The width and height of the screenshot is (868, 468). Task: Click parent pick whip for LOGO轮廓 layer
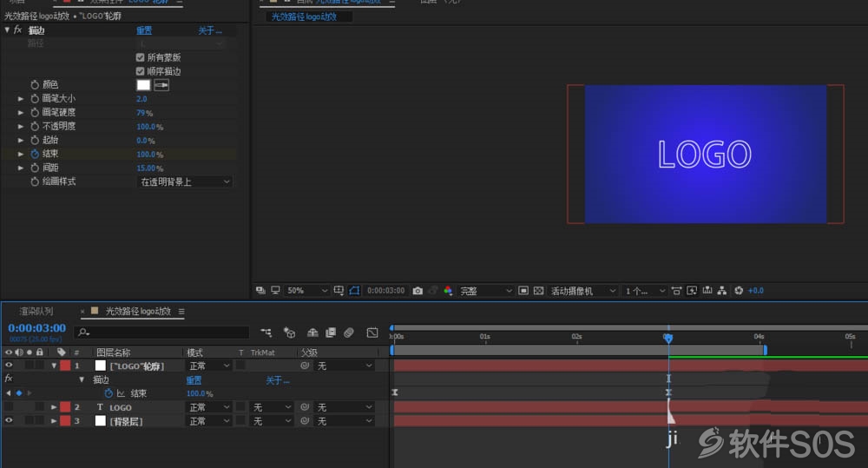[x=305, y=366]
